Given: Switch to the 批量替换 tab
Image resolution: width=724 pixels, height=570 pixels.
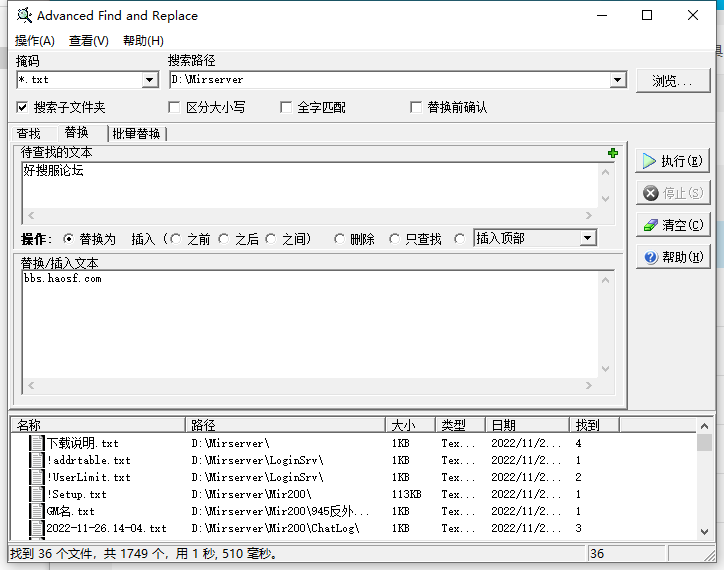Looking at the screenshot, I should 136,134.
